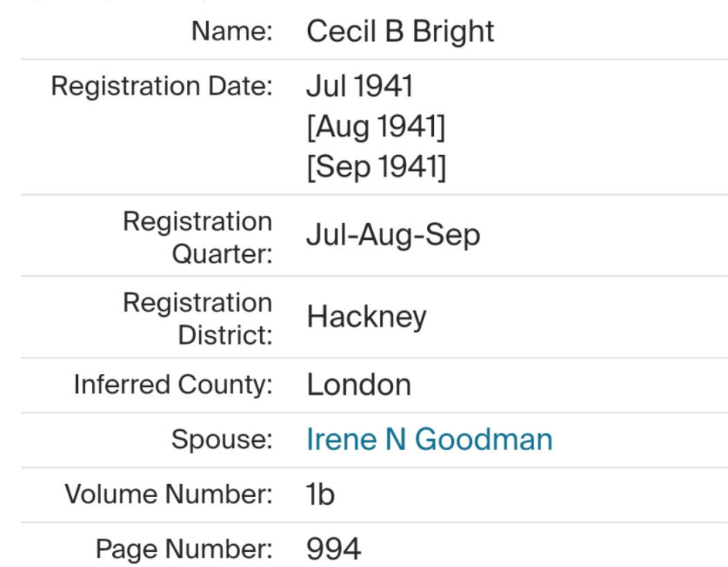This screenshot has width=728, height=567.
Task: Open the Irene N Goodman spouse link
Action: click(429, 440)
